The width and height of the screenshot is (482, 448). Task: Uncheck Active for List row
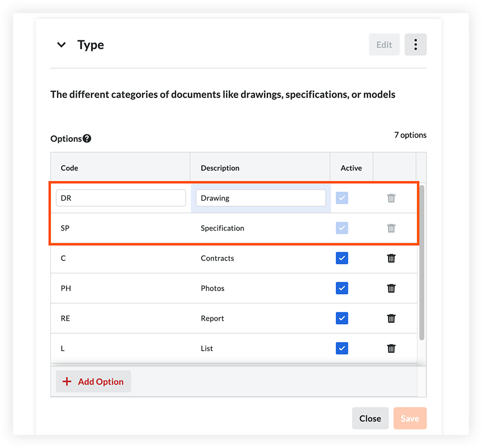(x=342, y=348)
